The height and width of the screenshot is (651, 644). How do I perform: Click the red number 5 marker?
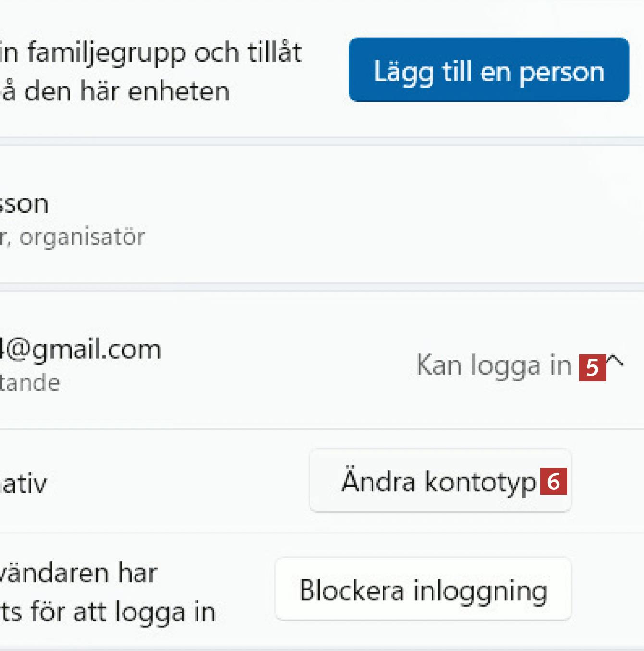(x=592, y=368)
